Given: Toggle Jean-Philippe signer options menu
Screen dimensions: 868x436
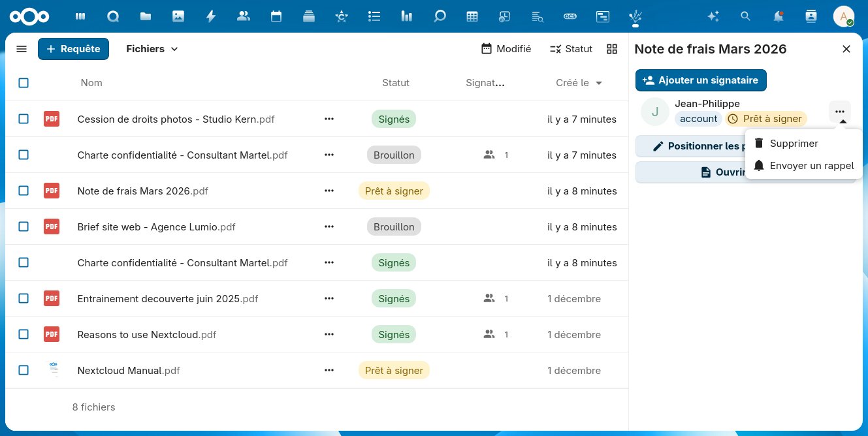Looking at the screenshot, I should pyautogui.click(x=840, y=112).
